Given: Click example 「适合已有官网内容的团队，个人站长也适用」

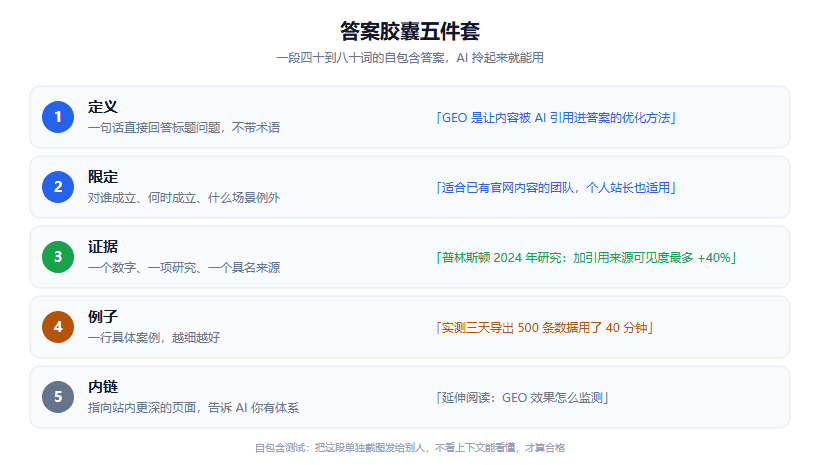Looking at the screenshot, I should (556, 188).
